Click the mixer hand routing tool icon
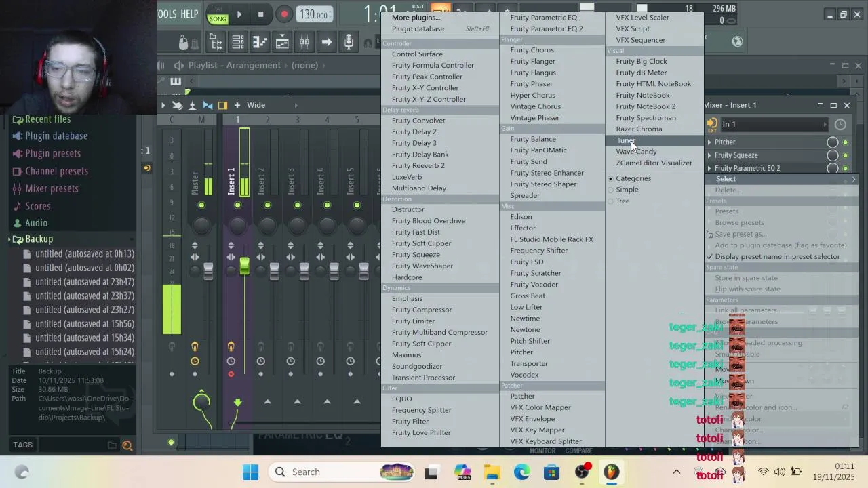The image size is (868, 488). (x=177, y=105)
